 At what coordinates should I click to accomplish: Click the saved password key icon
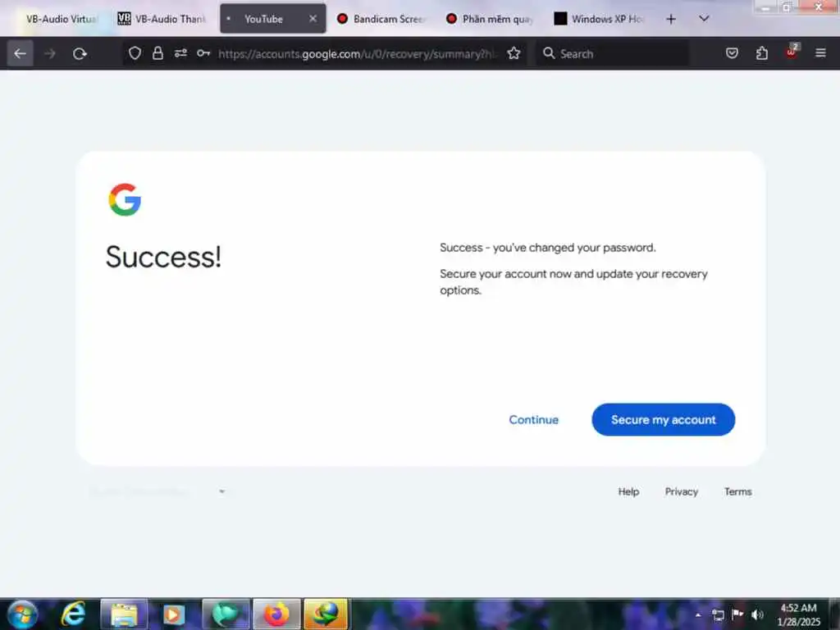(203, 53)
